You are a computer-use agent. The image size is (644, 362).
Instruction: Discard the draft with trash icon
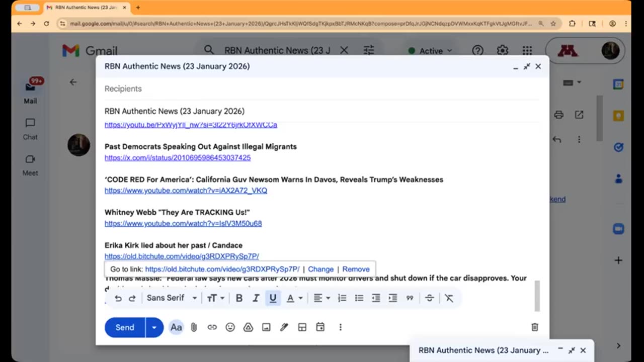click(535, 327)
